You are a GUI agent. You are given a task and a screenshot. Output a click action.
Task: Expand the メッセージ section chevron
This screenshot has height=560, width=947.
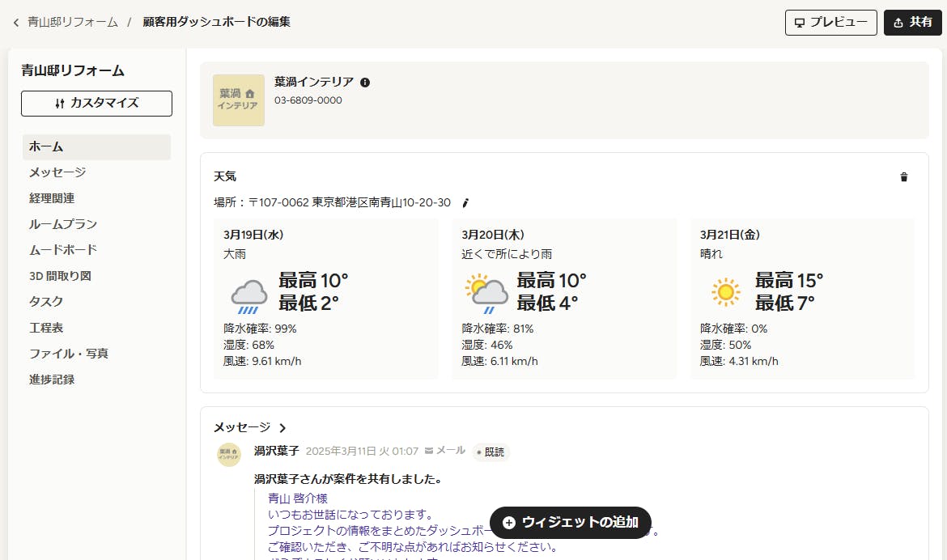point(282,428)
